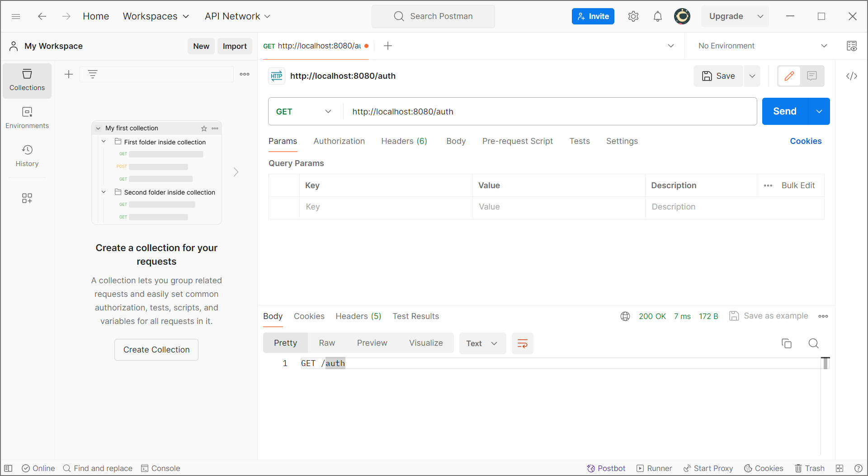View response Headers (5) tab
The image size is (868, 476).
[358, 316]
